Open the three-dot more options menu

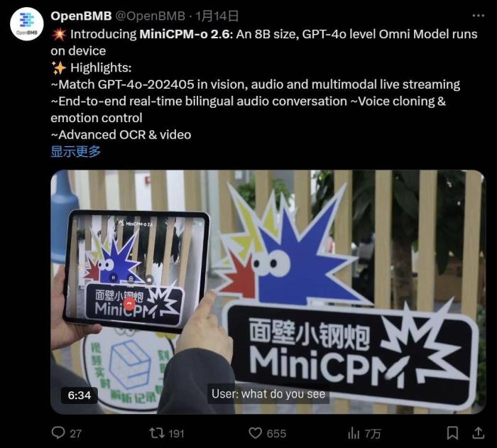point(479,15)
